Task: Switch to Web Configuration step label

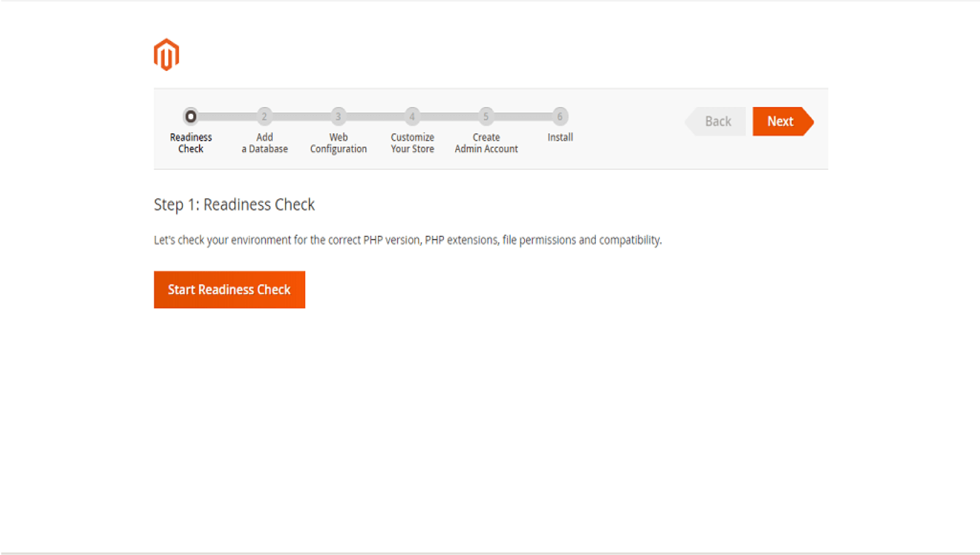Action: pyautogui.click(x=338, y=143)
